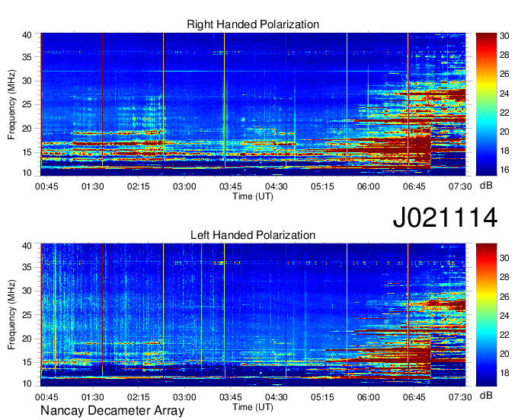The image size is (518, 420).
Task: Click the "03:00" time tick under the Right Handed plot
Action: pyautogui.click(x=184, y=186)
